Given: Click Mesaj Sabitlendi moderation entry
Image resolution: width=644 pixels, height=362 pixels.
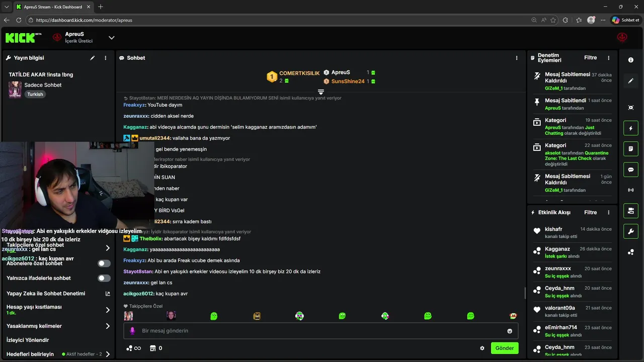Looking at the screenshot, I should (x=572, y=104).
